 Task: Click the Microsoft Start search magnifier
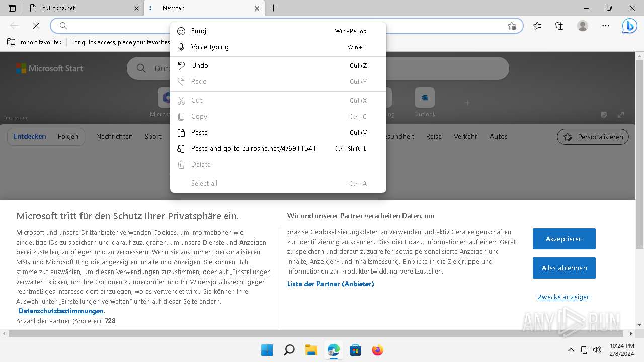click(x=141, y=68)
